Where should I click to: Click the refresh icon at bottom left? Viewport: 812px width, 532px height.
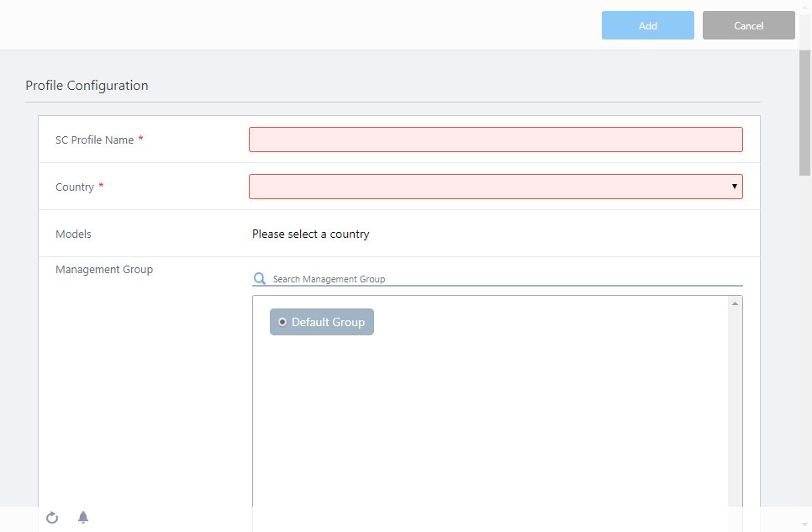click(52, 518)
